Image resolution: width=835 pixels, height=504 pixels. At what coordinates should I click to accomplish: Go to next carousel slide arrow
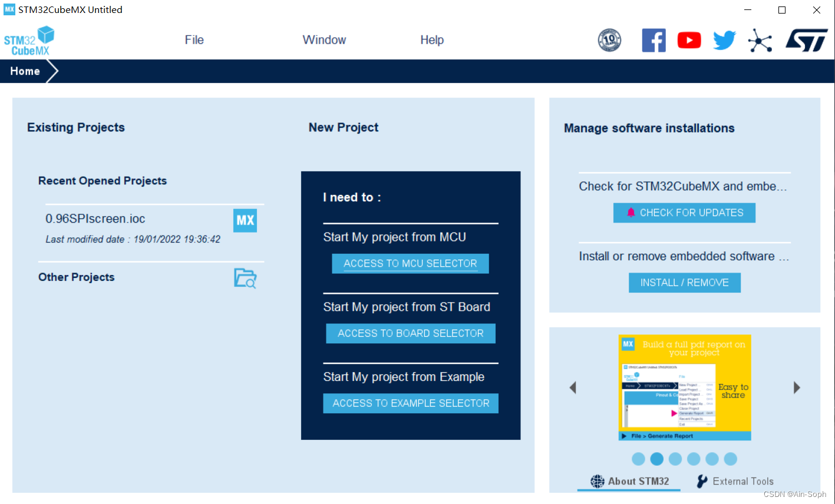point(797,387)
